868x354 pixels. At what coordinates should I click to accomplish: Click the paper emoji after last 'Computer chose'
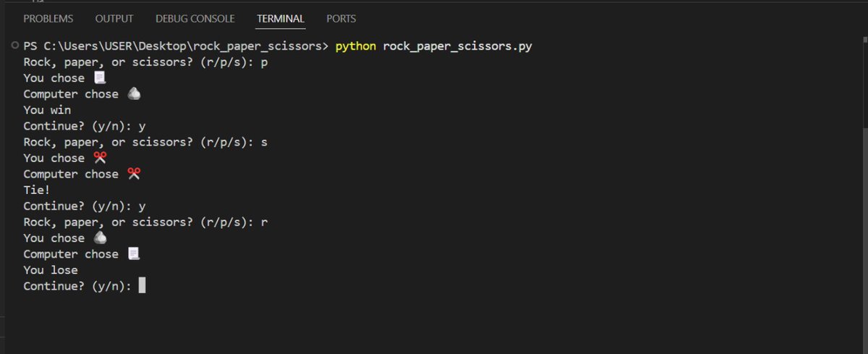tap(133, 253)
